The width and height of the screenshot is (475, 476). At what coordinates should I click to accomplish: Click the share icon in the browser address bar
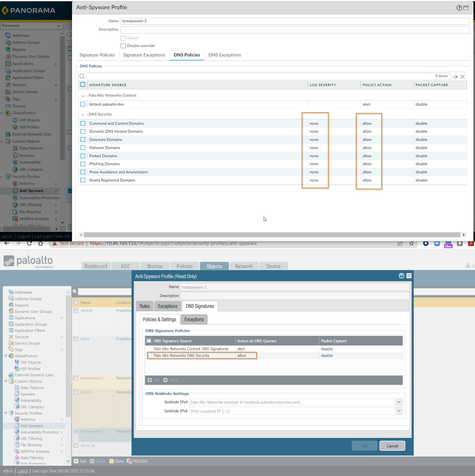tap(400, 244)
